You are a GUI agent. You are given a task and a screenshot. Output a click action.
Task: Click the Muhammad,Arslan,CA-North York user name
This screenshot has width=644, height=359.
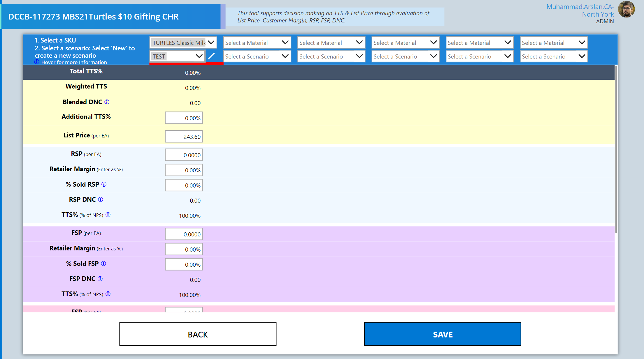click(x=580, y=10)
